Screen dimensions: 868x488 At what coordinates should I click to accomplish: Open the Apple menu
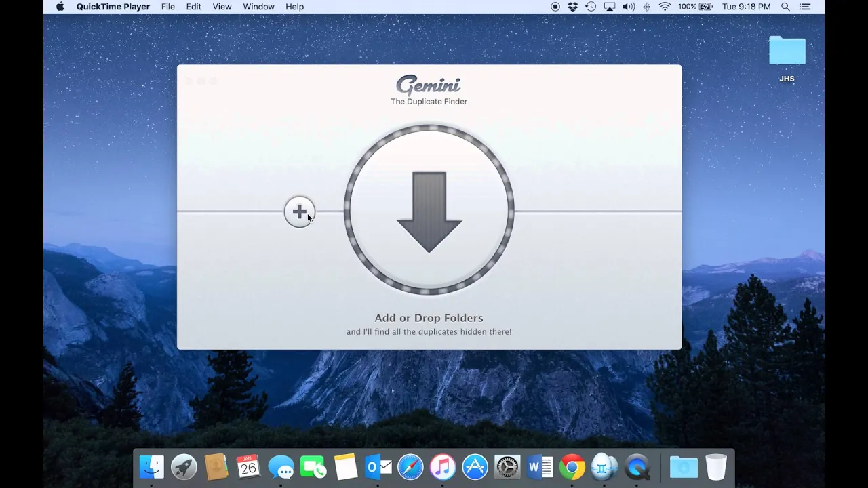click(x=60, y=7)
